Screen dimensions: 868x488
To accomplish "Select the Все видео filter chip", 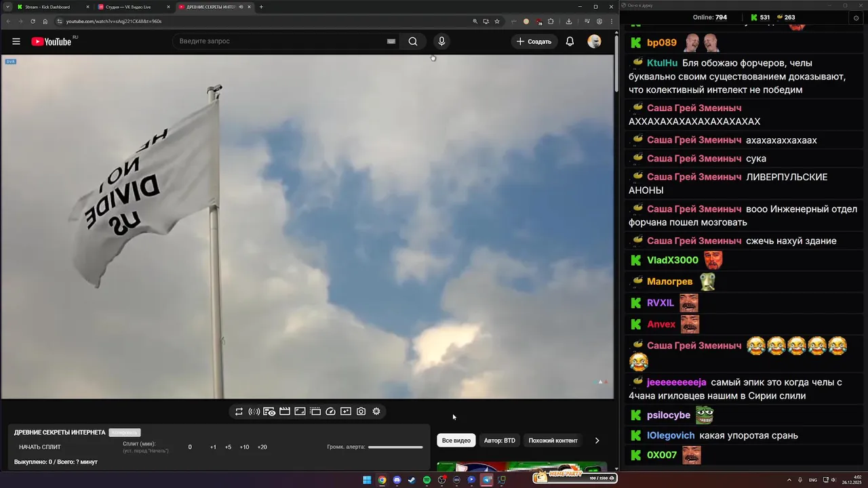I will click(456, 441).
